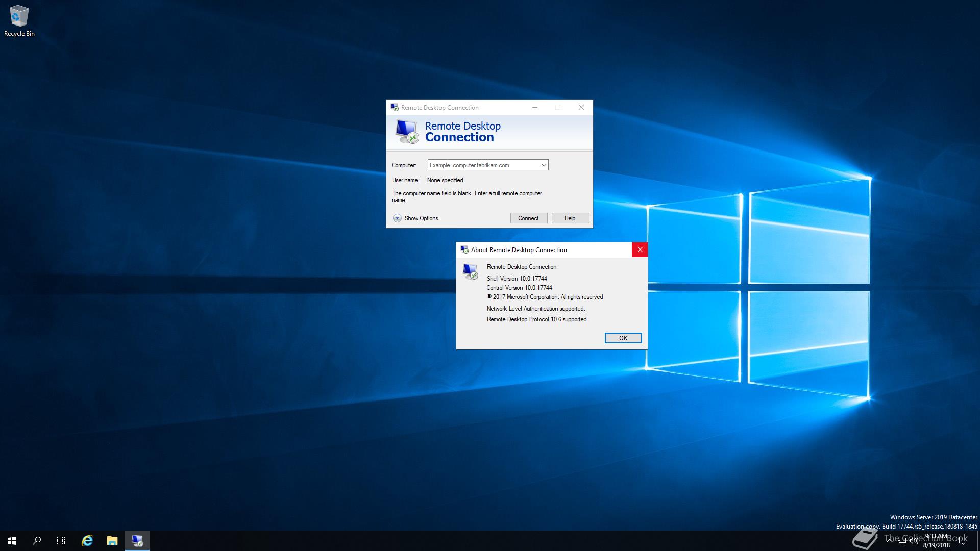Open the volume control in the system tray
The width and height of the screenshot is (980, 551).
pyautogui.click(x=914, y=541)
